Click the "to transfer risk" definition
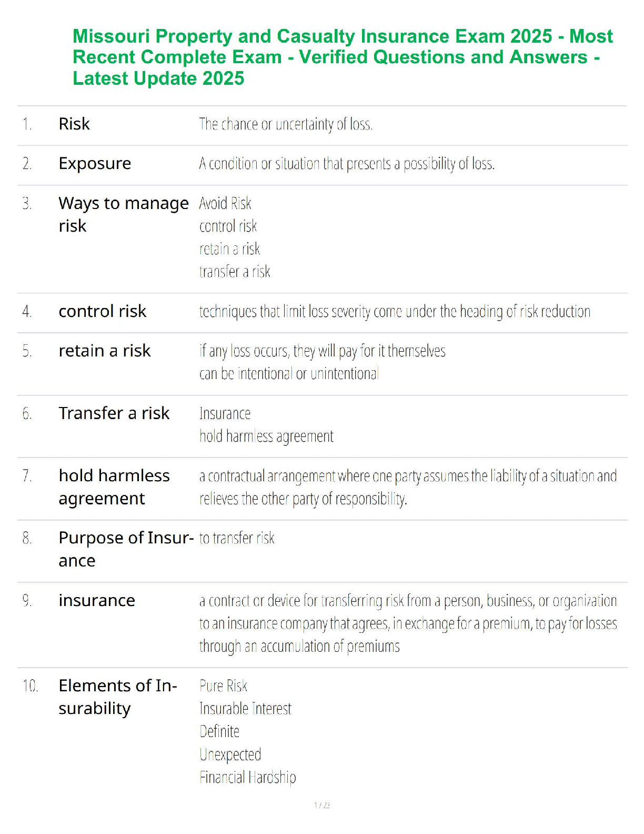 point(237,538)
